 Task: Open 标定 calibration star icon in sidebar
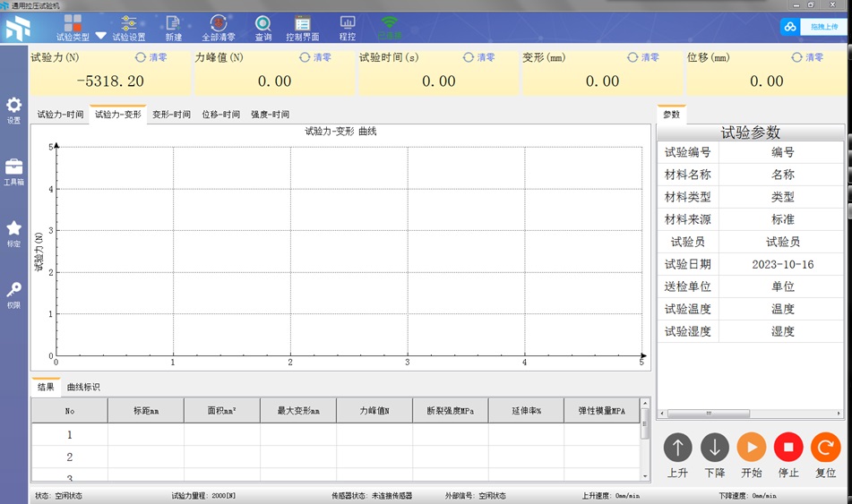click(x=13, y=233)
